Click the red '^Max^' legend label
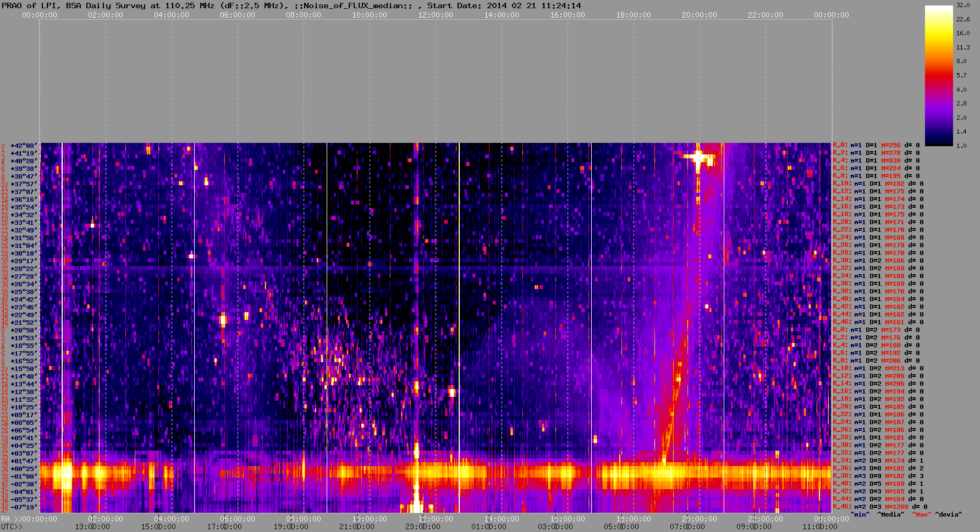The width and height of the screenshot is (980, 532). click(921, 514)
